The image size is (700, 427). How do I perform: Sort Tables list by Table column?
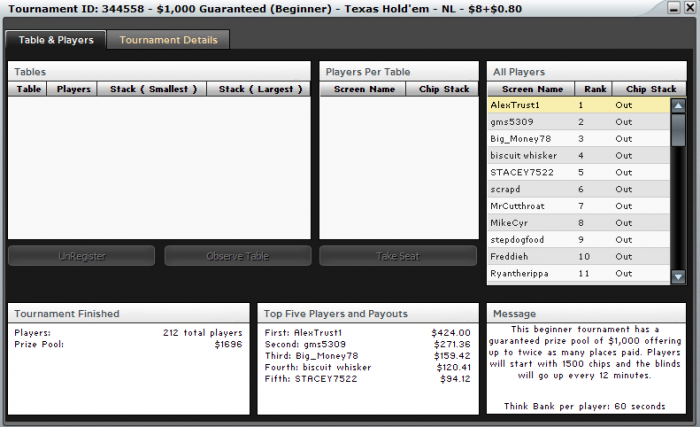click(x=28, y=89)
